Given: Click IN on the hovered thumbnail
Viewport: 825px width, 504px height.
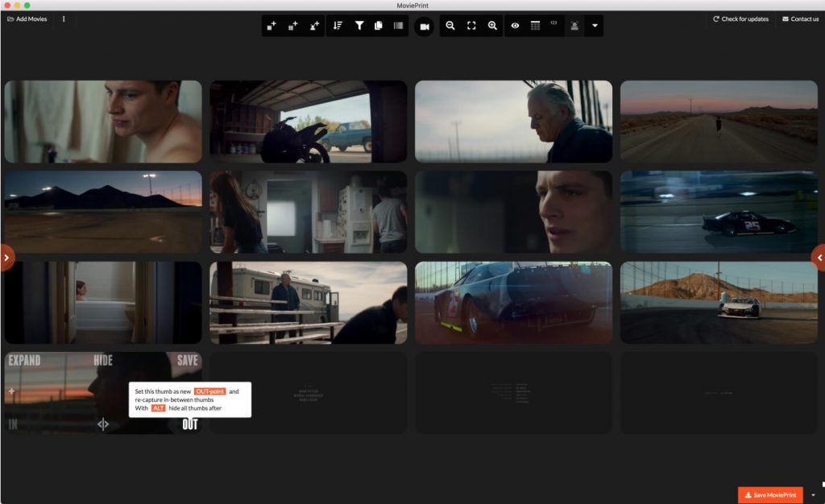Looking at the screenshot, I should coord(13,424).
